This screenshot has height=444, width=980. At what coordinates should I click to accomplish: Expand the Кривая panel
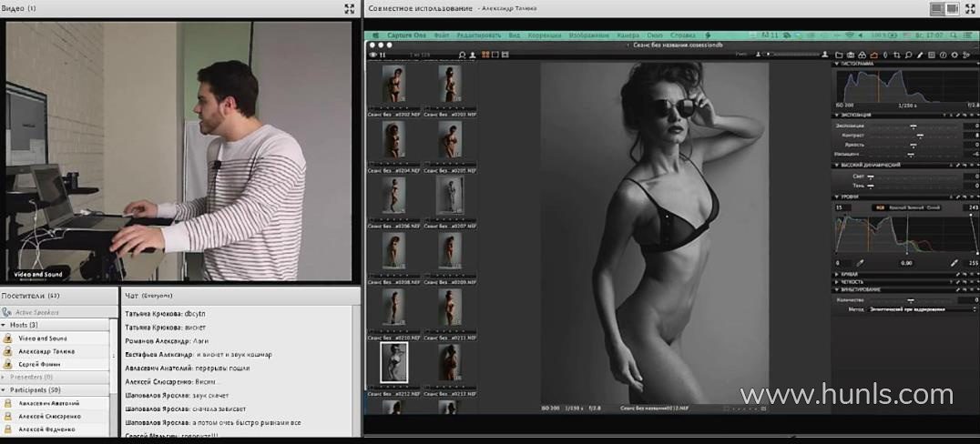click(836, 274)
